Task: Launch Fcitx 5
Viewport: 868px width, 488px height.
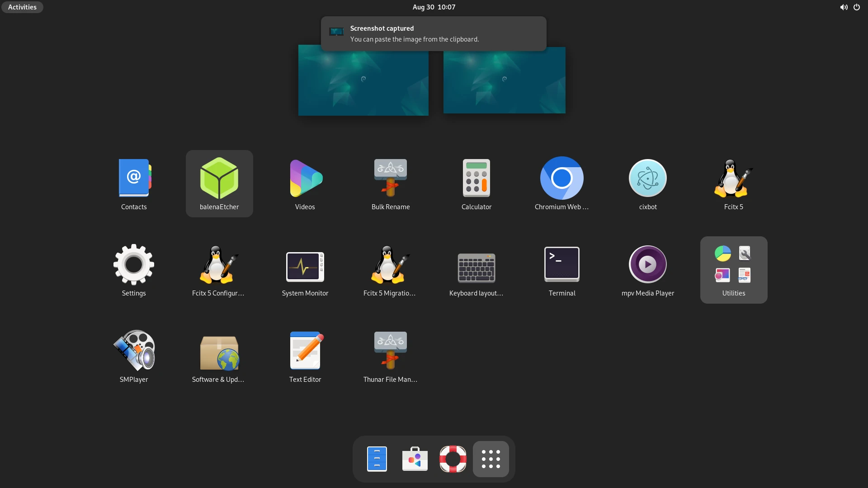Action: coord(733,183)
